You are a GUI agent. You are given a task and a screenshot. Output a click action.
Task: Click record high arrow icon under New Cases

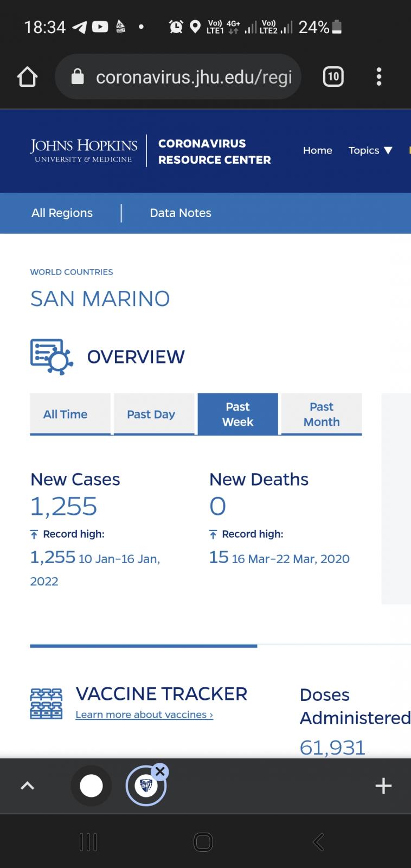pos(34,534)
